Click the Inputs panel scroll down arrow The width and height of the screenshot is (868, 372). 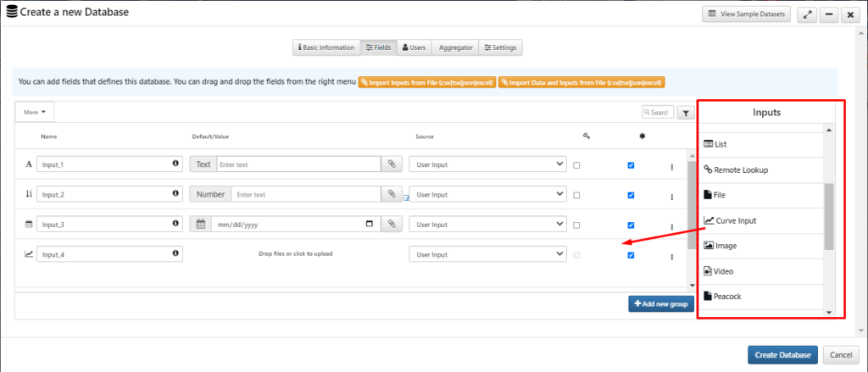[x=829, y=312]
